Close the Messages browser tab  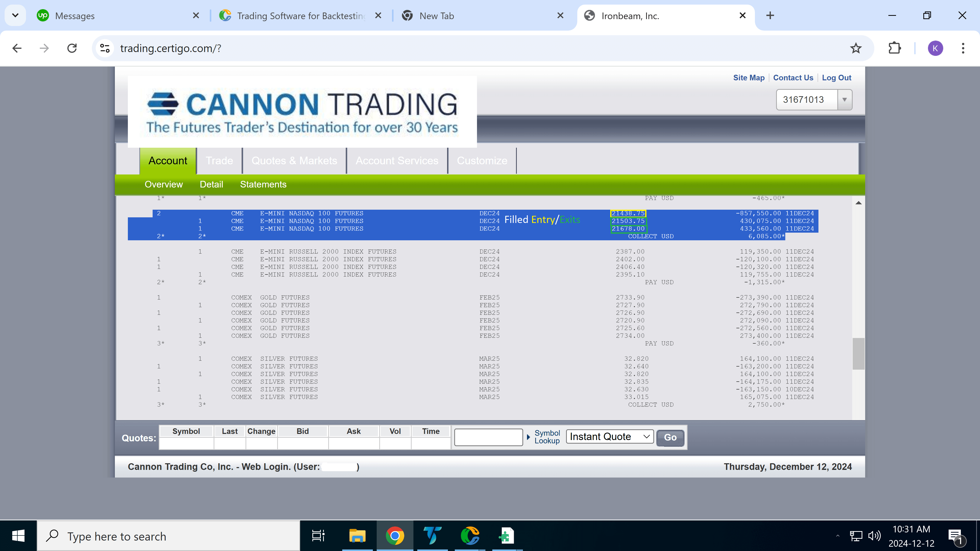pyautogui.click(x=196, y=16)
